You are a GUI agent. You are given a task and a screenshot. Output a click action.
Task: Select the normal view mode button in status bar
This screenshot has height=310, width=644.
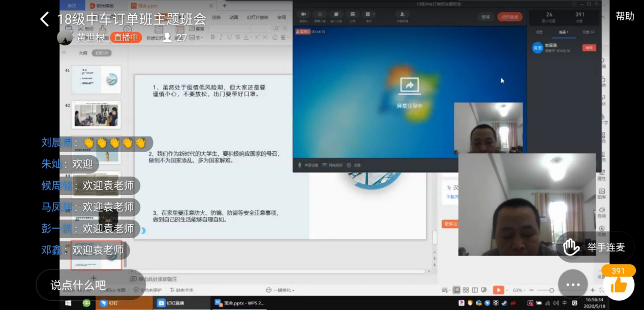pyautogui.click(x=456, y=290)
